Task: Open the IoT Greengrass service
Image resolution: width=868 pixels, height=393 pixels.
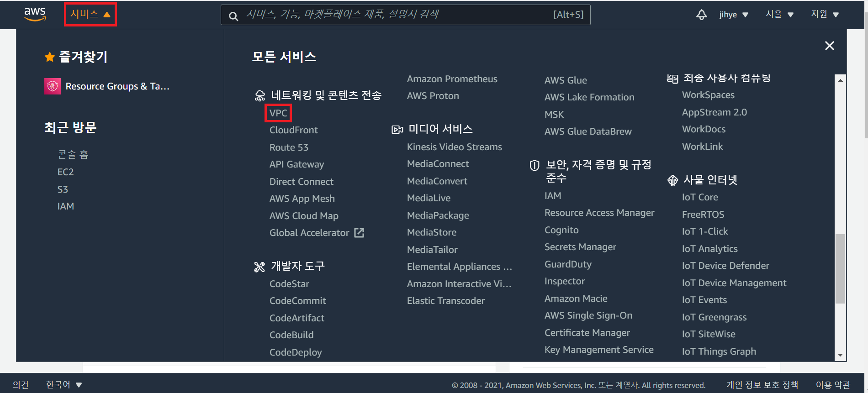Action: 714,317
